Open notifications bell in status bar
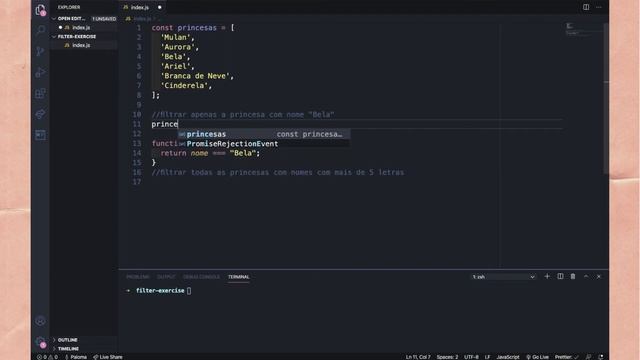Screen dimensions: 640x360 [x=601, y=357]
